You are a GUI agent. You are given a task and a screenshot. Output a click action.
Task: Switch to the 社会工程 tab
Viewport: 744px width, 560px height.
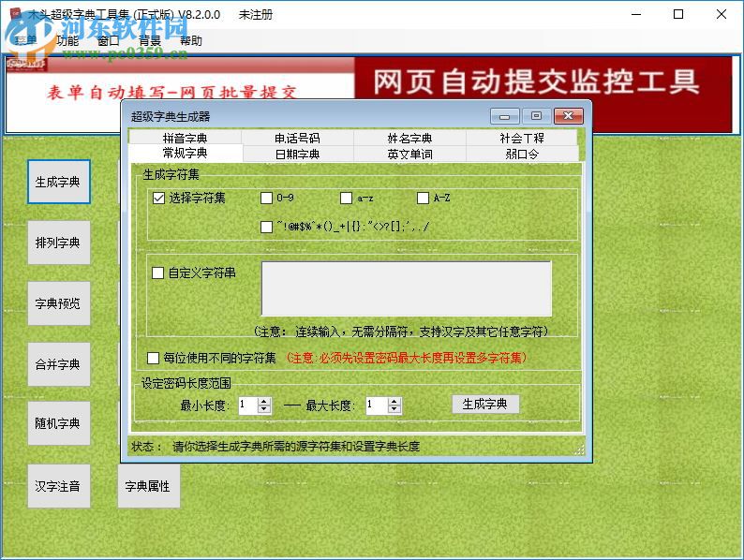[522, 138]
